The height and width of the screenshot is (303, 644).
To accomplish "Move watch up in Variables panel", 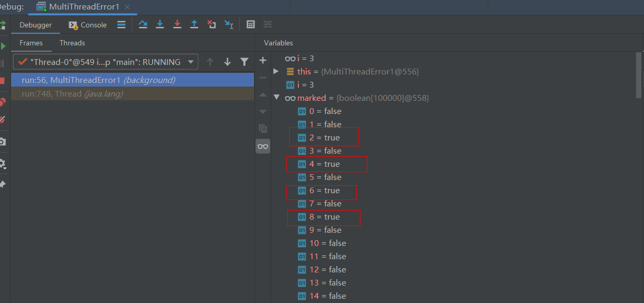I will pos(263,94).
